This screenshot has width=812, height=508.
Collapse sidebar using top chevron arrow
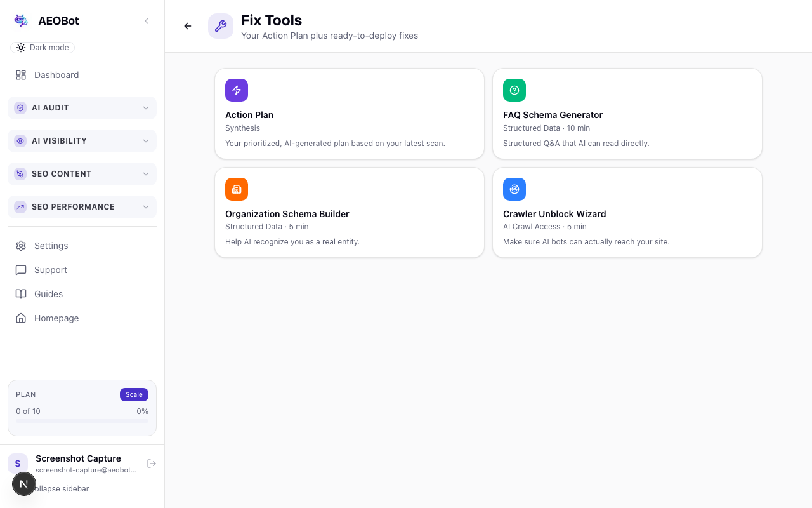[147, 21]
